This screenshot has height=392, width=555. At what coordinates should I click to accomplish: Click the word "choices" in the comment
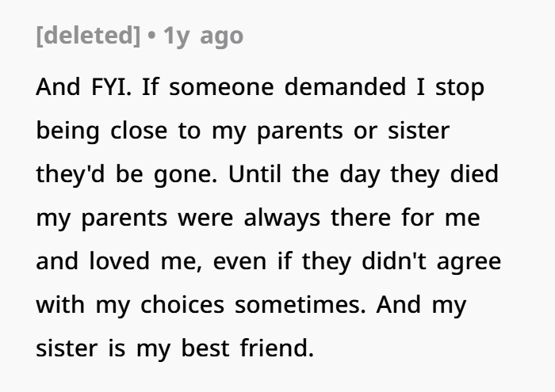click(182, 304)
